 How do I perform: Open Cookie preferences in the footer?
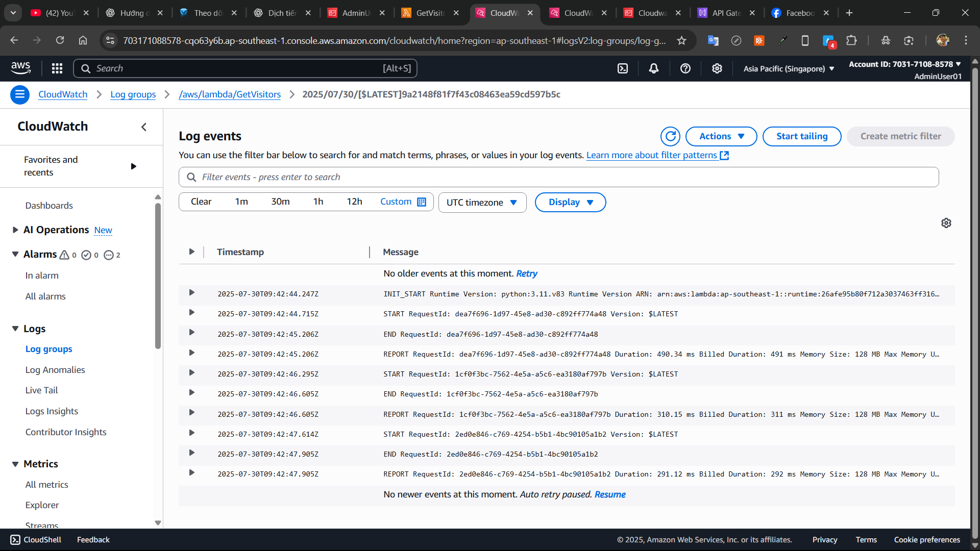pyautogui.click(x=927, y=540)
